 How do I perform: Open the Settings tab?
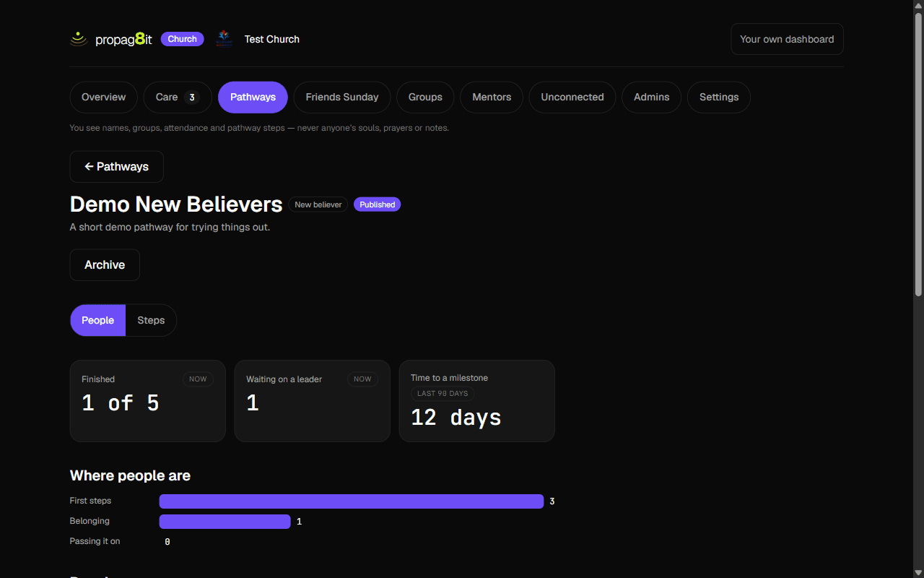(x=719, y=98)
